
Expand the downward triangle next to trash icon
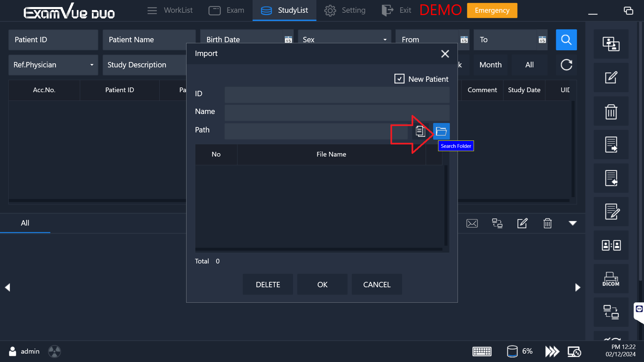tap(573, 223)
